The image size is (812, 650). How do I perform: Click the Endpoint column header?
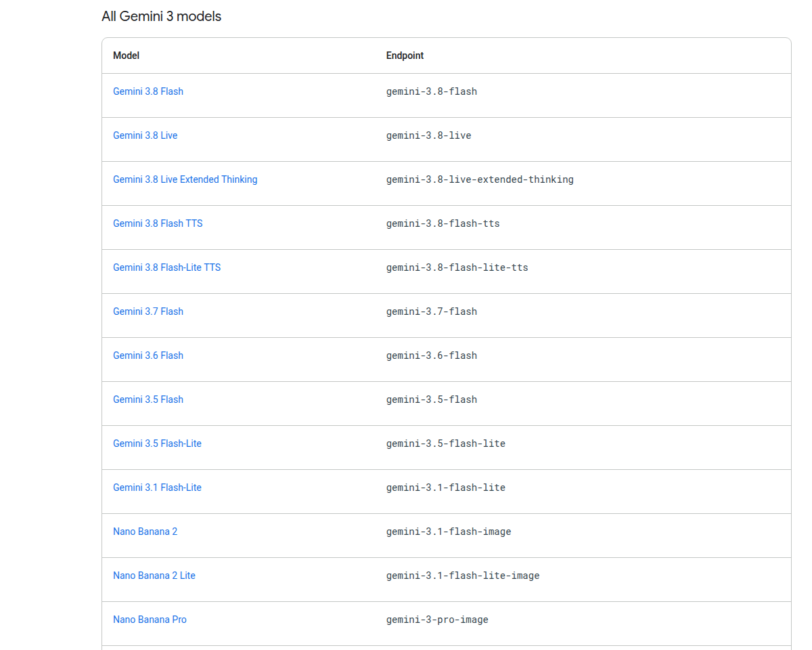[x=405, y=56]
